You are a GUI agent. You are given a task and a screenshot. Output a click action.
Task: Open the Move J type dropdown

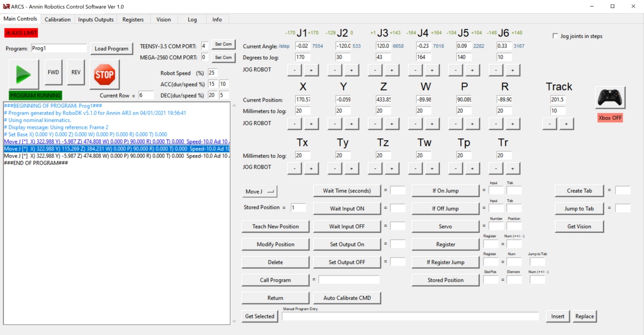[x=260, y=191]
